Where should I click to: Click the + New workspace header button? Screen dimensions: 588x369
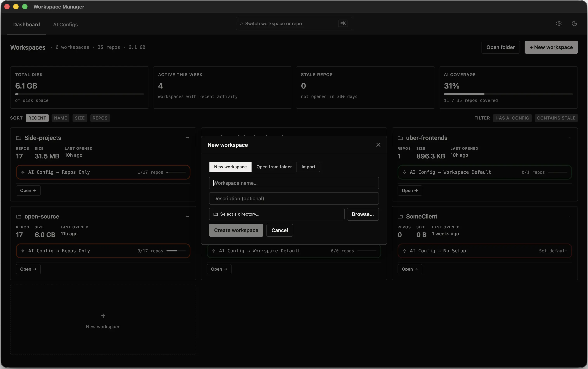coord(551,47)
